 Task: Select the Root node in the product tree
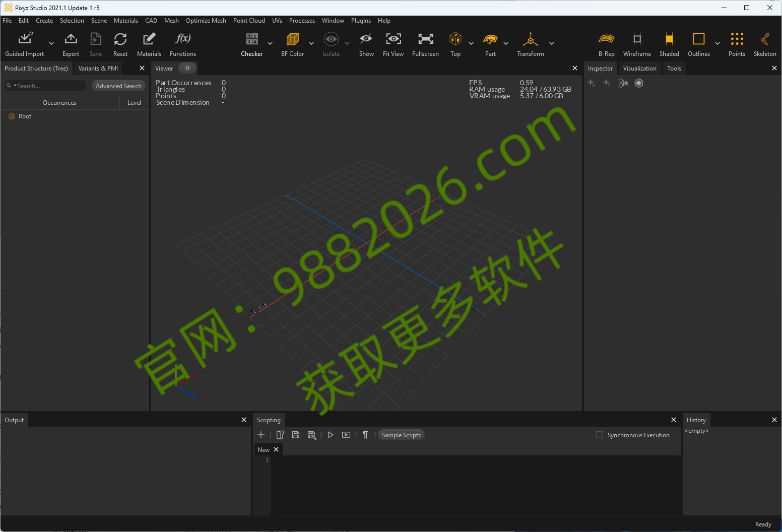click(25, 116)
